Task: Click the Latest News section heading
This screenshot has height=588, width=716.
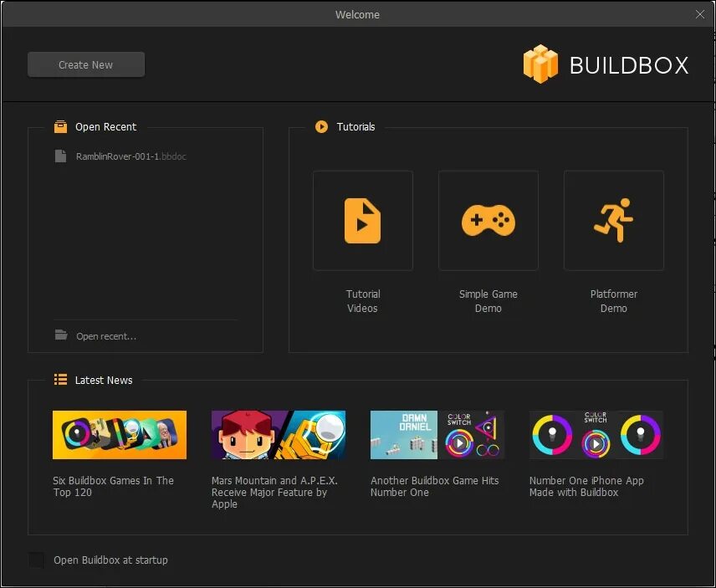Action: pos(104,381)
